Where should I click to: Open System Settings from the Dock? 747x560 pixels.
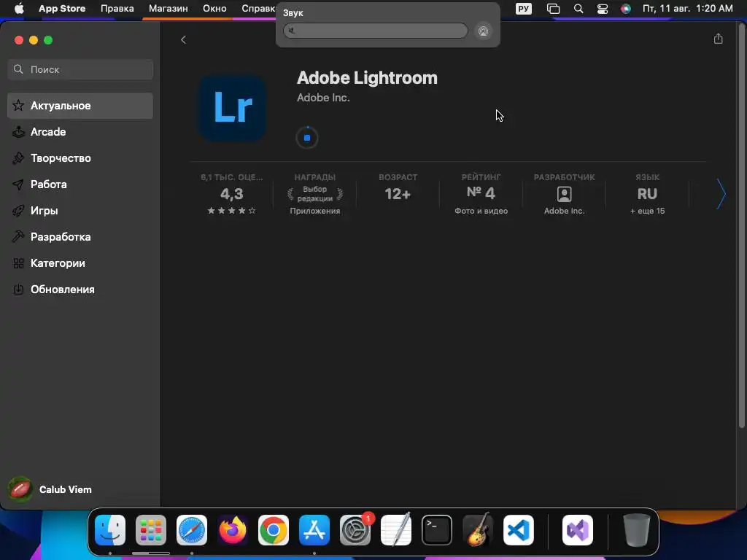(x=355, y=530)
